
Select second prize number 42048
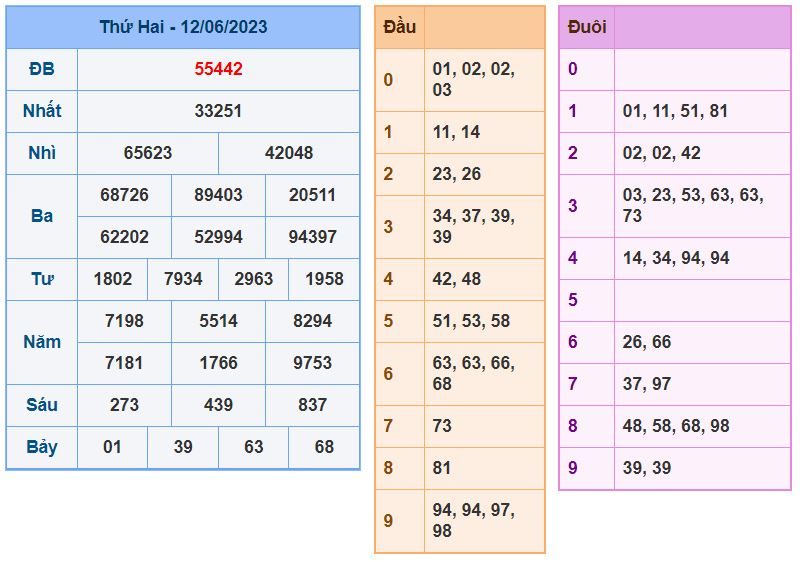point(289,153)
